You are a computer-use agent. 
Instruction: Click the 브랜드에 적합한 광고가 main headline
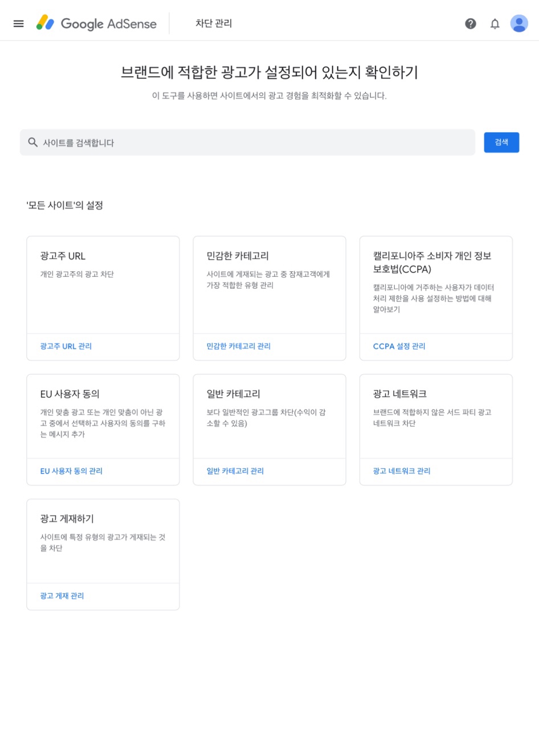pos(269,72)
